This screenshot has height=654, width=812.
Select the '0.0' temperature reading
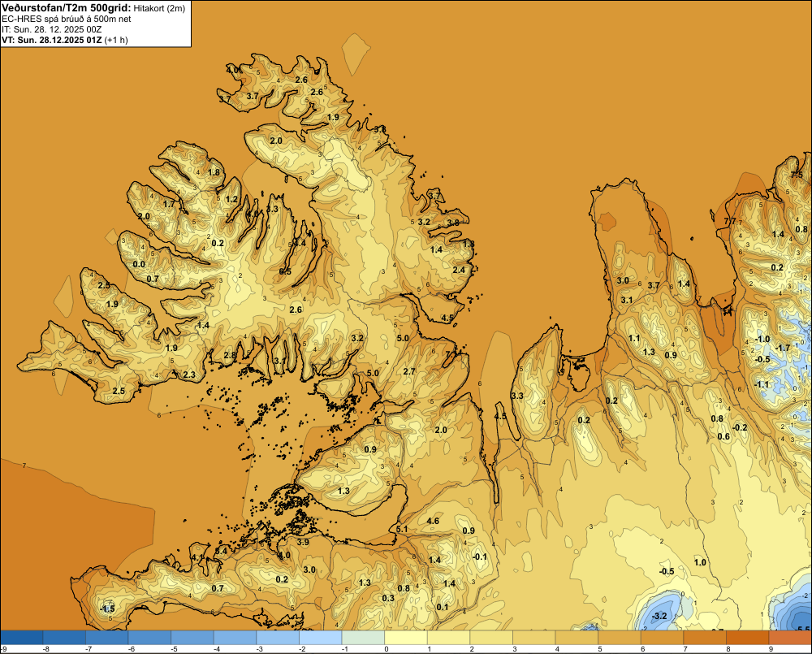pos(139,264)
